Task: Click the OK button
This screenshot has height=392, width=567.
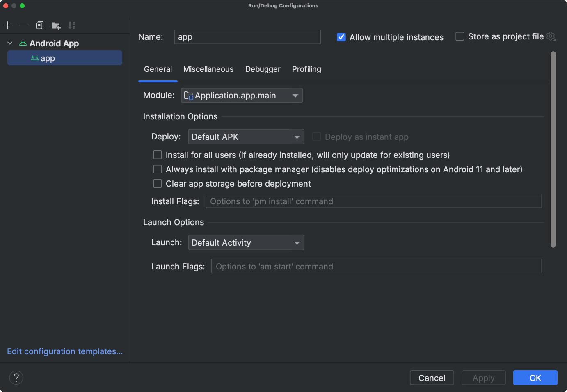Action: click(x=535, y=378)
